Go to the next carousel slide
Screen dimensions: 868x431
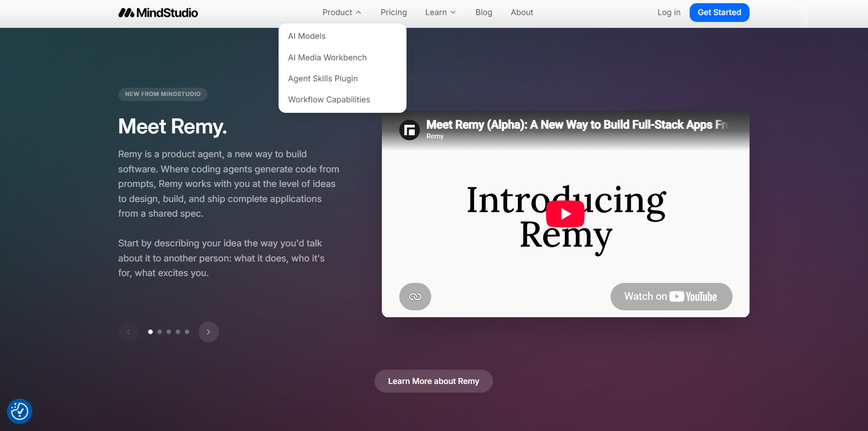(x=209, y=332)
